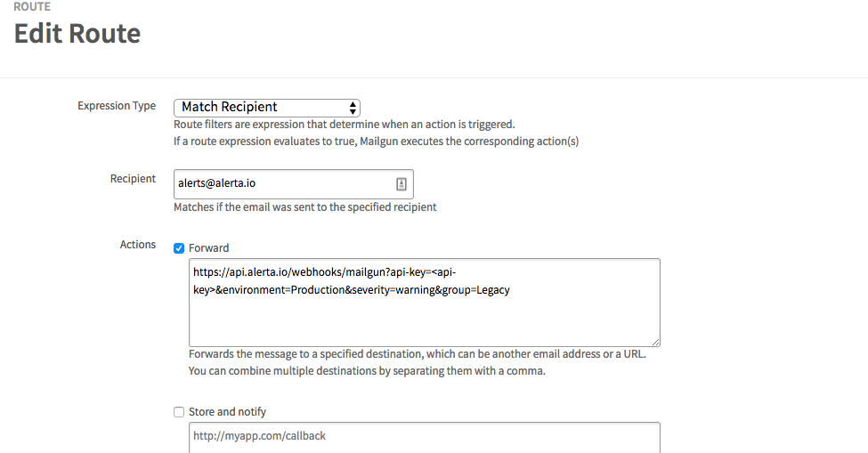Click the Forward textarea corner resize handle
The height and width of the screenshot is (453, 868).
[655, 343]
